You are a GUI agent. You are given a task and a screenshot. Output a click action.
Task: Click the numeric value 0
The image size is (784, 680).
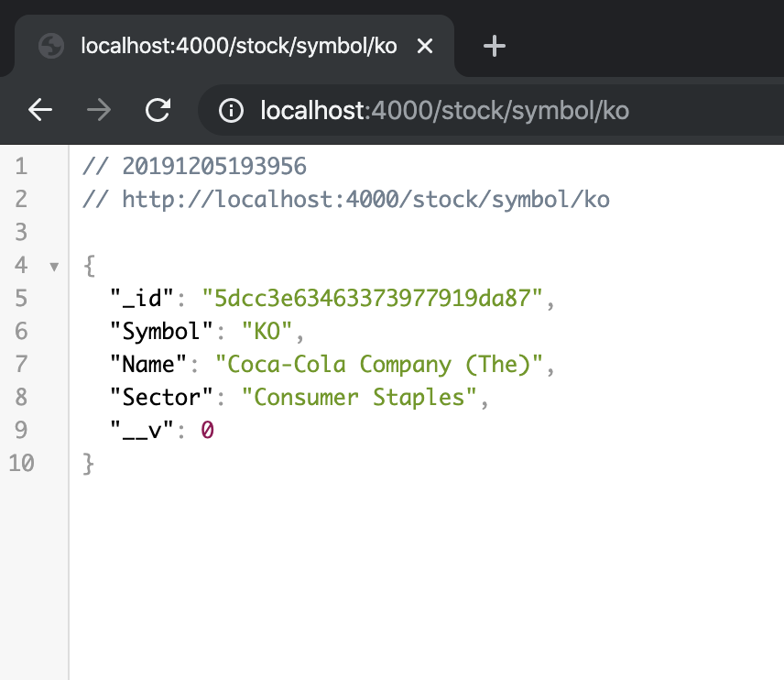coord(208,431)
